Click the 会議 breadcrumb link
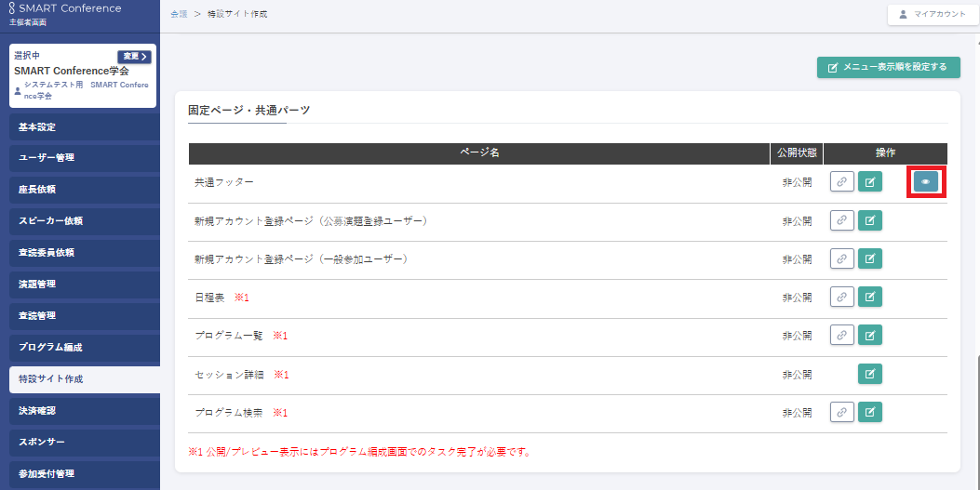This screenshot has height=490, width=980. click(179, 14)
